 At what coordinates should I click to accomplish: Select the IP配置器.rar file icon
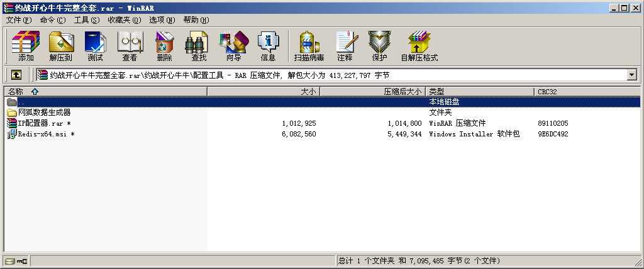tap(12, 123)
